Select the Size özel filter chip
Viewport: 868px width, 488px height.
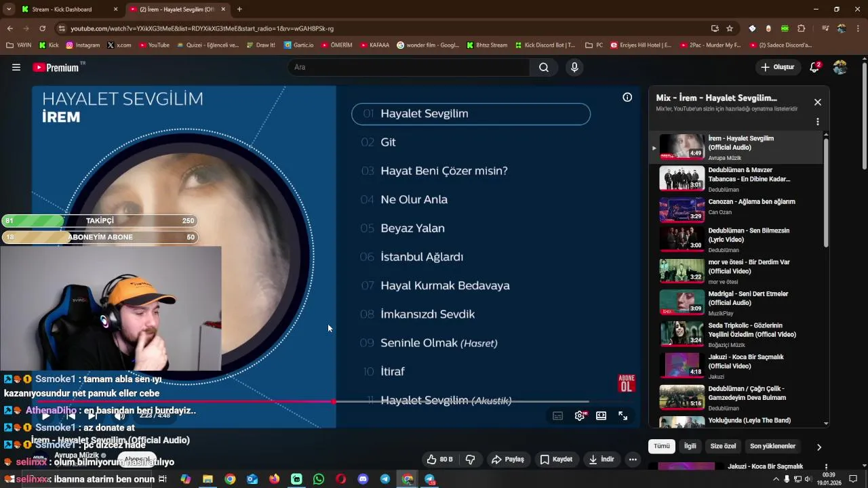pyautogui.click(x=723, y=446)
